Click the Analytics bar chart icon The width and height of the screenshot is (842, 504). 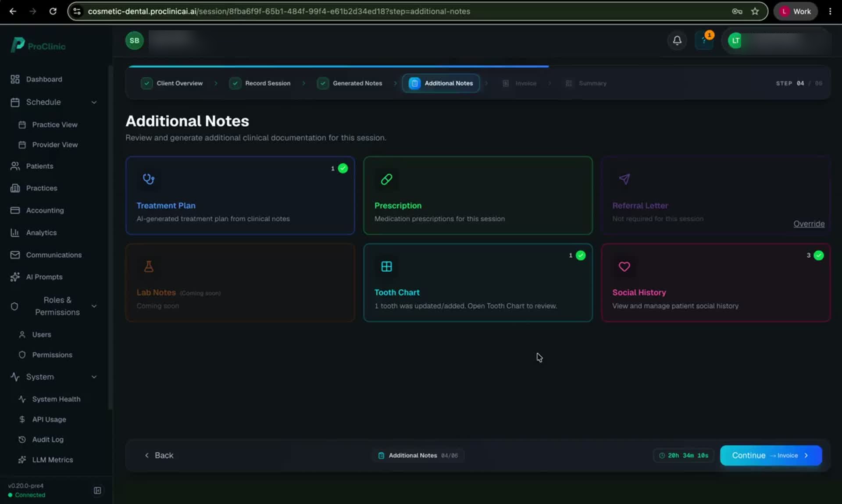tap(15, 233)
